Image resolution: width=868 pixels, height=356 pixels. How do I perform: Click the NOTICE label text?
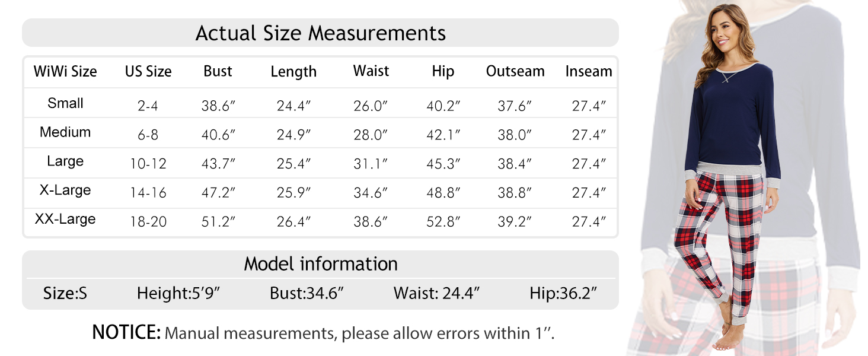pyautogui.click(x=126, y=333)
